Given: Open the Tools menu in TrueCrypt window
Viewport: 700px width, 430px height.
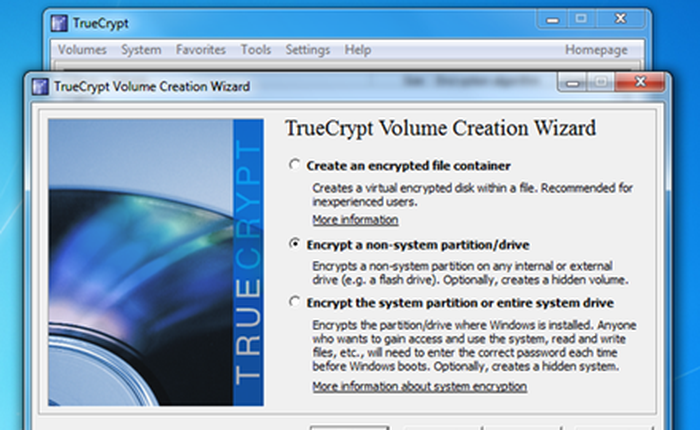Looking at the screenshot, I should [x=256, y=50].
